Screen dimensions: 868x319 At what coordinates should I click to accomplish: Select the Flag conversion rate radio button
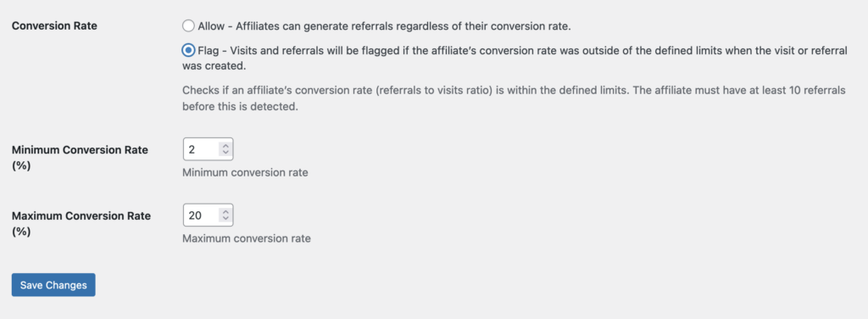pyautogui.click(x=188, y=50)
